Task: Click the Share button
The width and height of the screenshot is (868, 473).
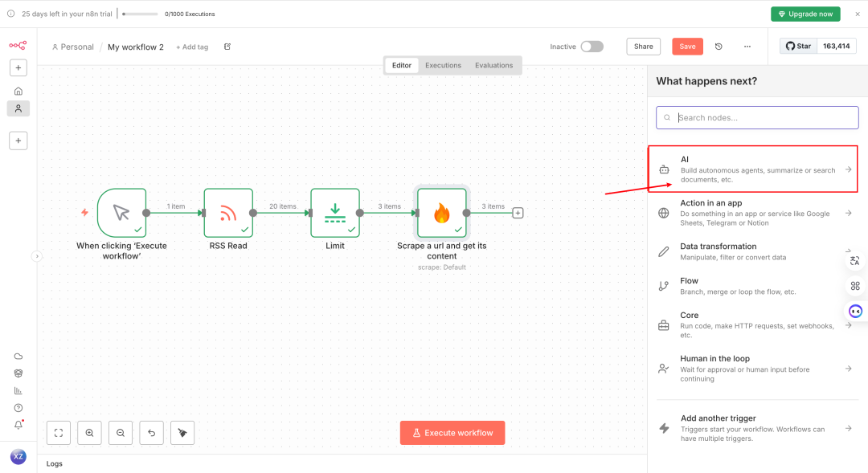Action: [643, 47]
